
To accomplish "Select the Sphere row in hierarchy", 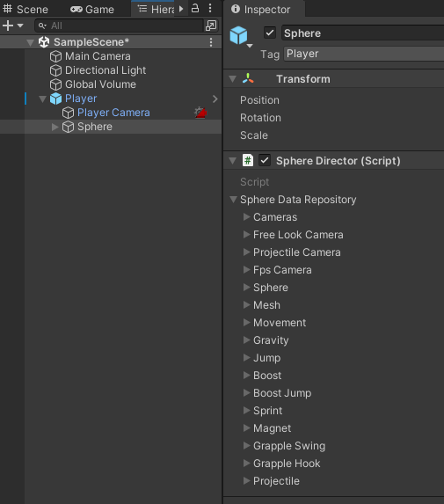I will 111,127.
